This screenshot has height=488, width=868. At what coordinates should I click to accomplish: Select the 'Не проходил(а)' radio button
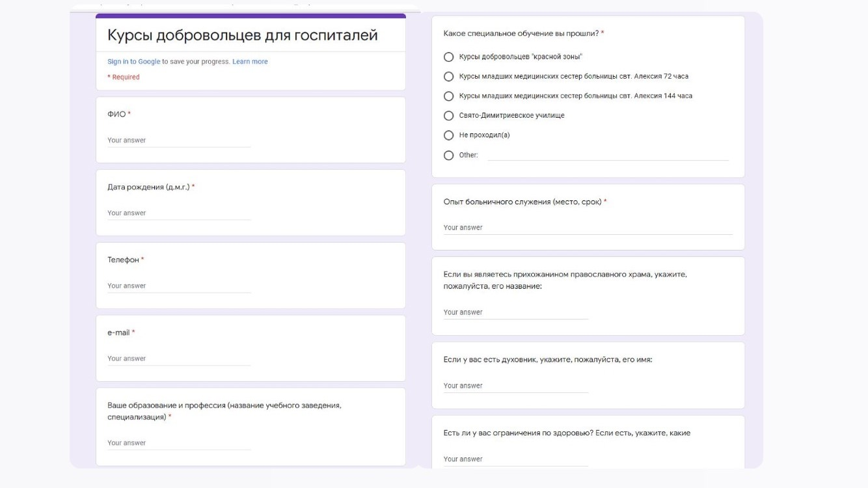point(448,135)
